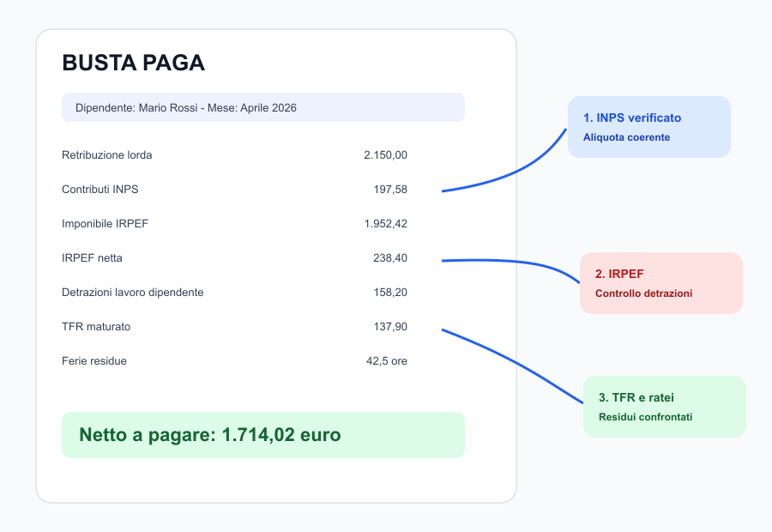
Task: Open the 3. TFR e ratei callout
Action: pyautogui.click(x=665, y=407)
